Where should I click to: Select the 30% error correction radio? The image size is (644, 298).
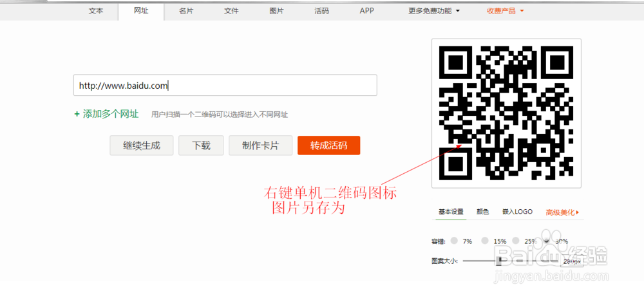[547, 241]
